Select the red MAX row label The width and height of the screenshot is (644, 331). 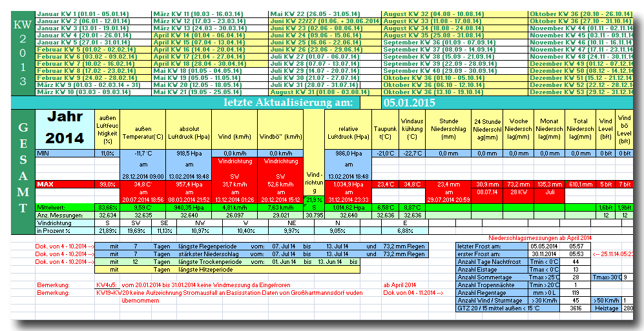[x=65, y=185]
